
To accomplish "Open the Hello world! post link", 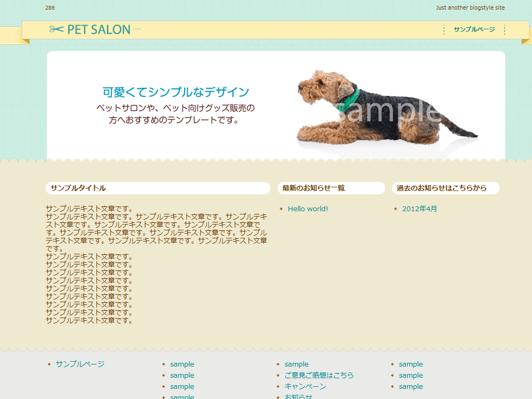I will [307, 209].
